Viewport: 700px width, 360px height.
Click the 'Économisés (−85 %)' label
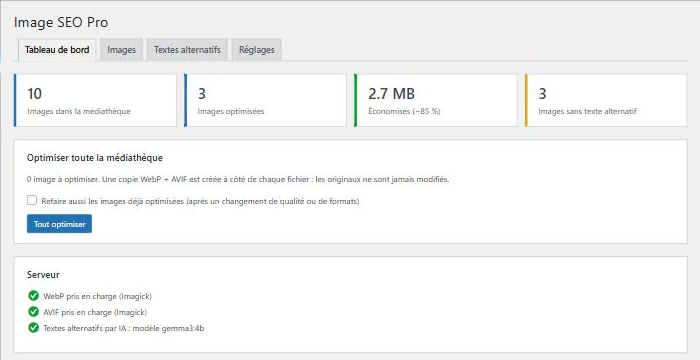pos(404,111)
